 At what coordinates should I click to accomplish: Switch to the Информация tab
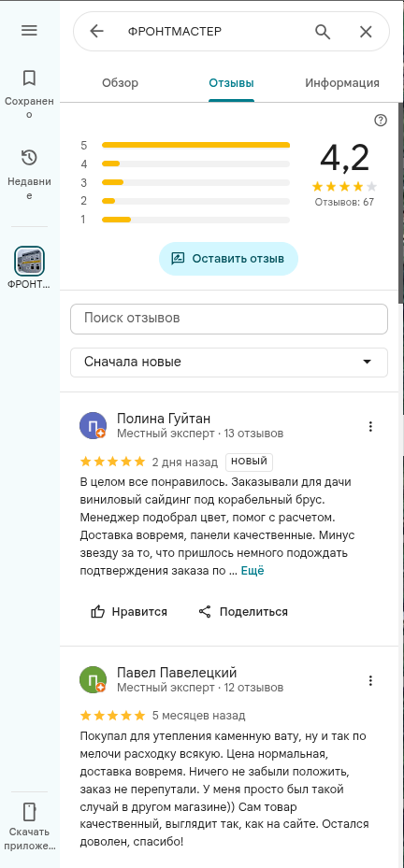tap(342, 83)
